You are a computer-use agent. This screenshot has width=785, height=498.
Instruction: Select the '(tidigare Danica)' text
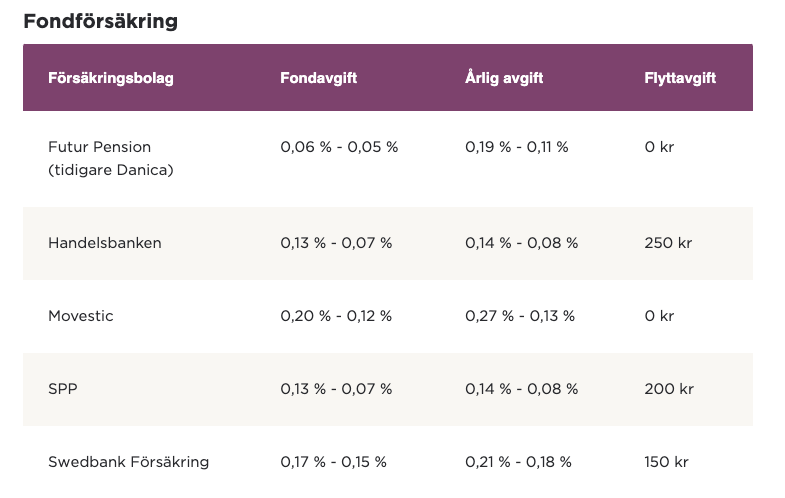[x=111, y=170]
